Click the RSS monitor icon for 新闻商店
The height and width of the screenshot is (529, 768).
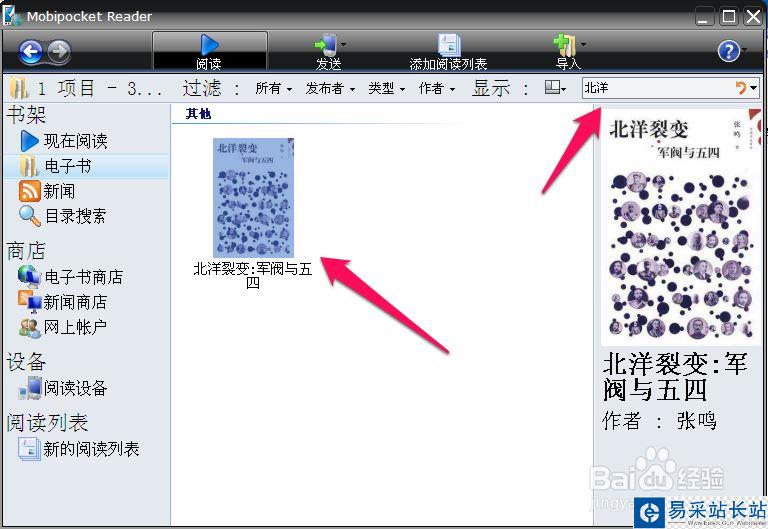(29, 302)
